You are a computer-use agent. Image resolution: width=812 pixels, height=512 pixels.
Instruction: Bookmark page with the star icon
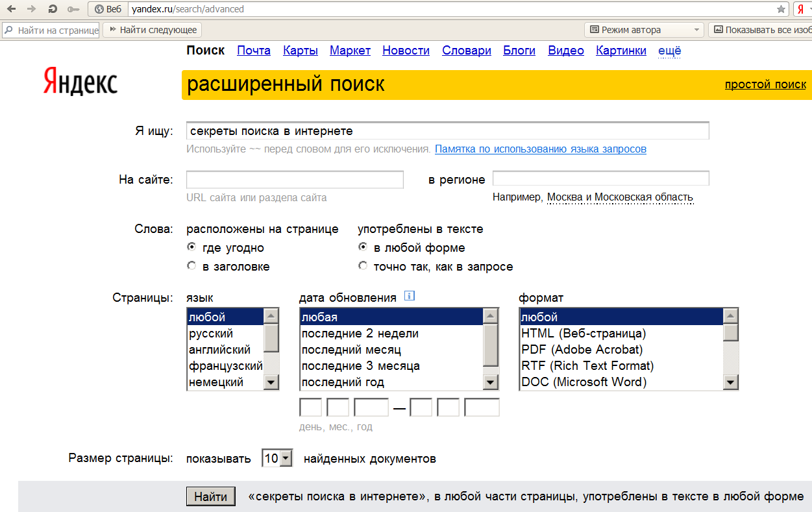781,9
